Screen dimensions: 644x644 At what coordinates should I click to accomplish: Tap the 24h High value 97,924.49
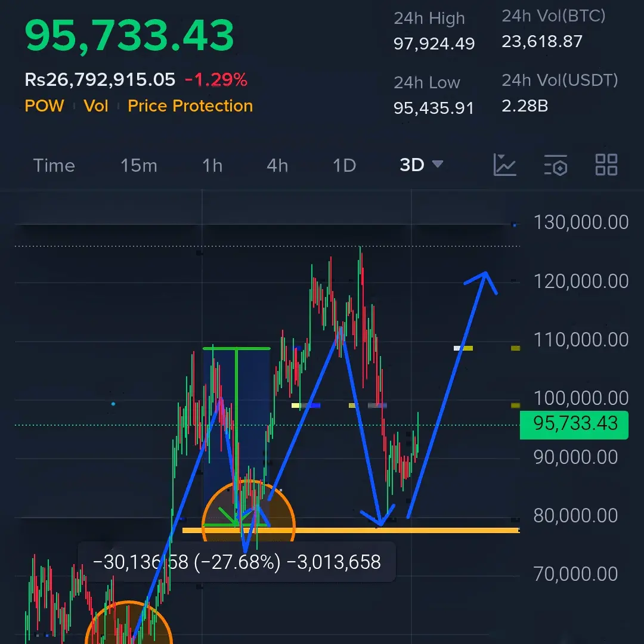(434, 44)
